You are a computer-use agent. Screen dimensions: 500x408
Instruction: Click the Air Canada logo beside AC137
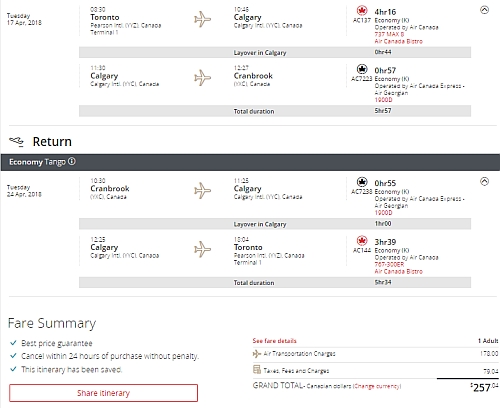(362, 10)
